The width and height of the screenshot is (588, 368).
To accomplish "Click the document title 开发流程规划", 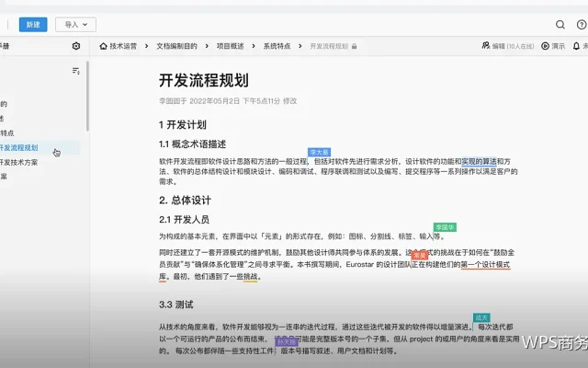I will [204, 80].
